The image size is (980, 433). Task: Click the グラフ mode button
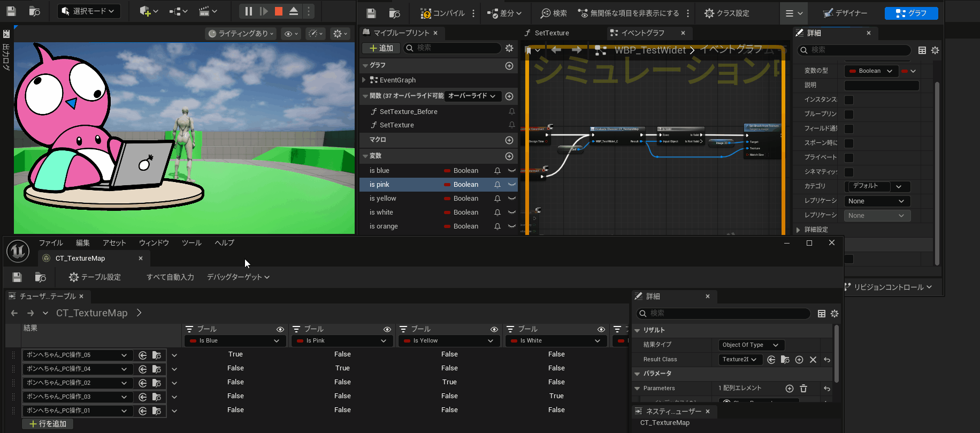tap(911, 13)
